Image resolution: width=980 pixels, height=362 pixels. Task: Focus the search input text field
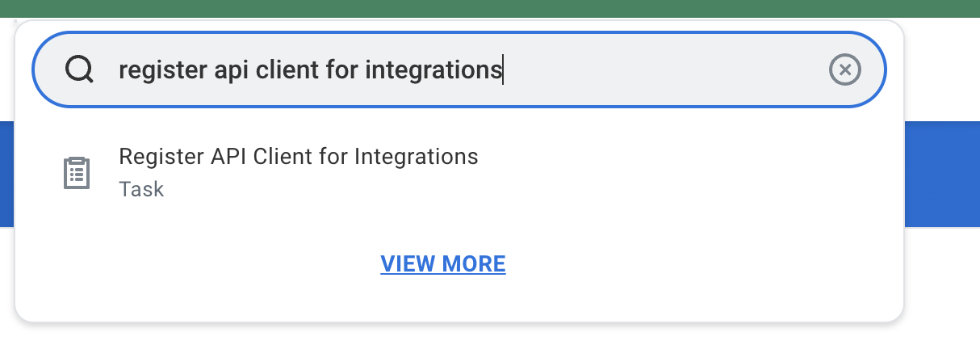[646, 70]
